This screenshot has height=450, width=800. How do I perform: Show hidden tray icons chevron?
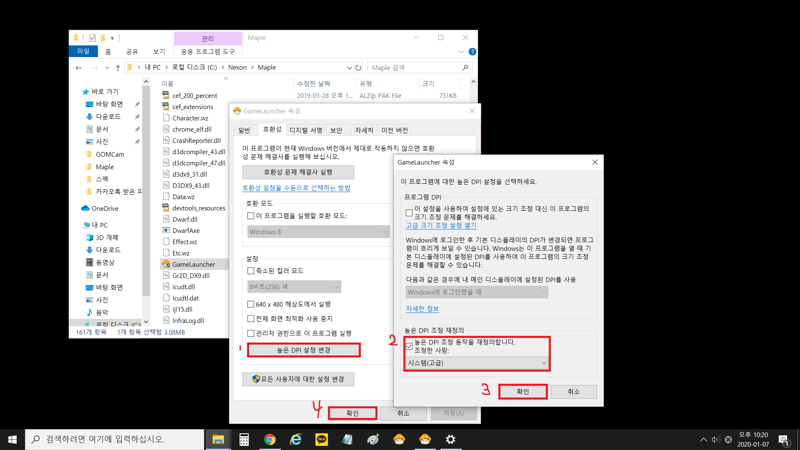pos(704,439)
